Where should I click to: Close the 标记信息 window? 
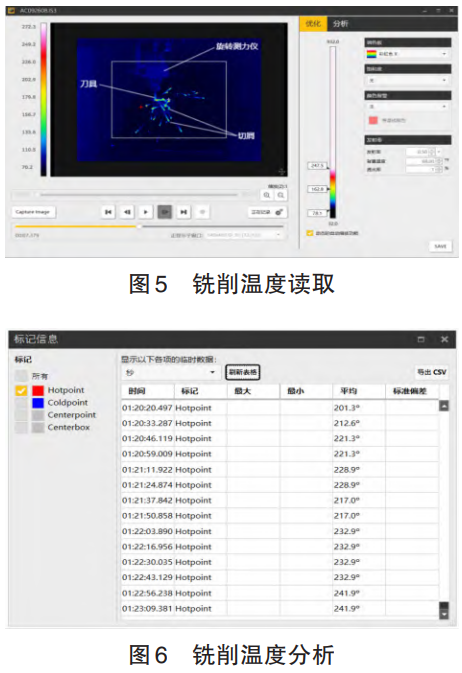pyautogui.click(x=444, y=340)
